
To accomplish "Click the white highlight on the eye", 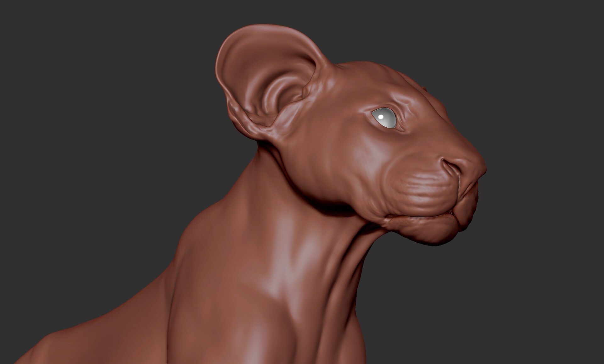I will tap(381, 117).
